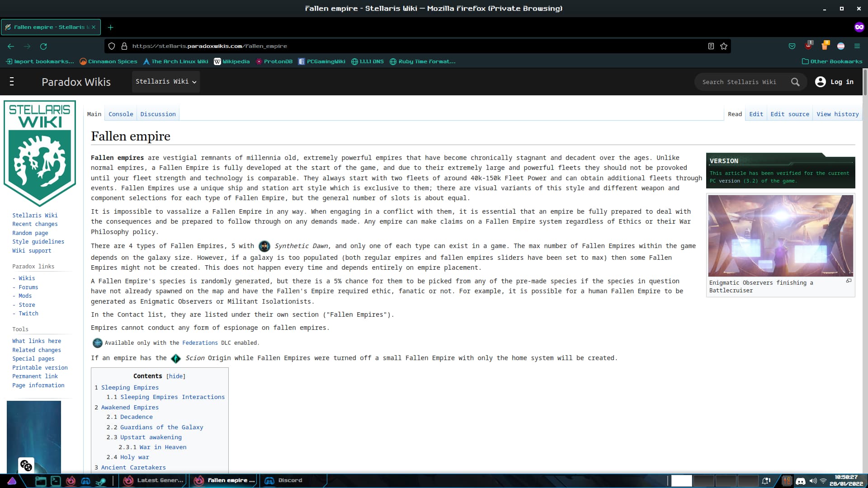Select the Read tab
Viewport: 868px width, 488px height.
click(735, 114)
